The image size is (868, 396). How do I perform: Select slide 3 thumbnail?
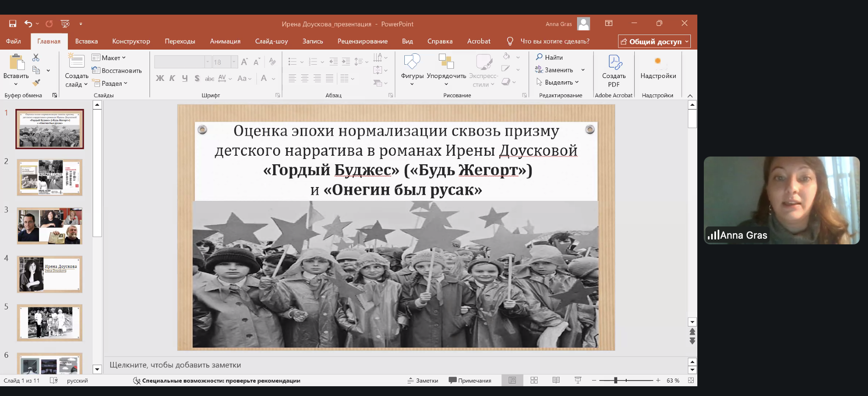(50, 226)
